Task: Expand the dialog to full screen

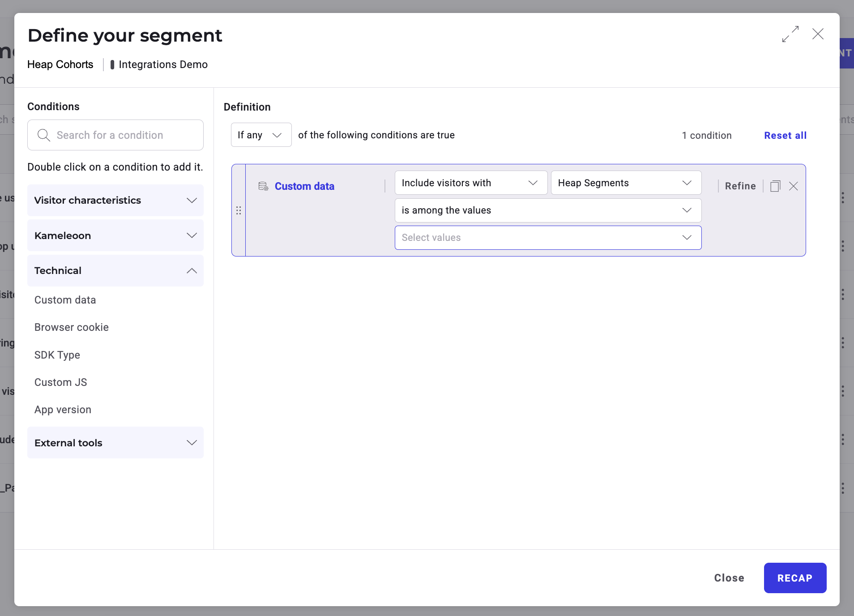Action: (790, 34)
